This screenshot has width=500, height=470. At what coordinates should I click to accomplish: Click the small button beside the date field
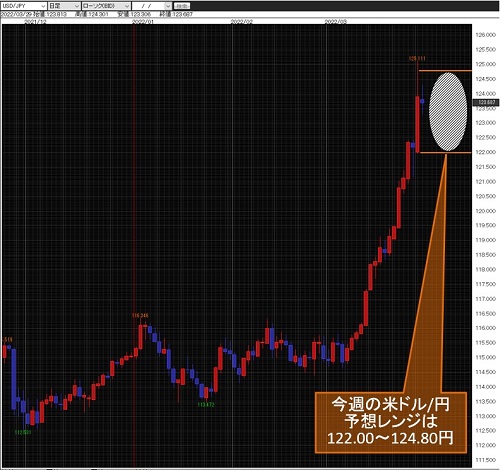point(182,6)
